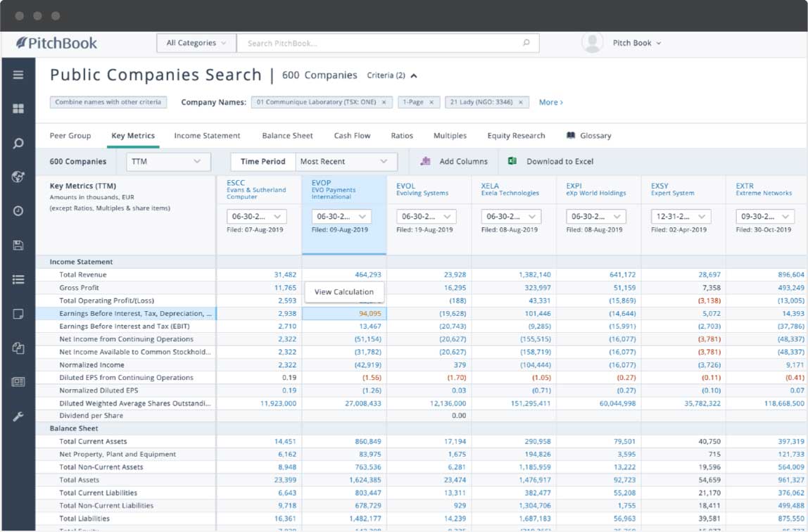
Task: Switch to the Income Statement tab
Action: pos(208,135)
